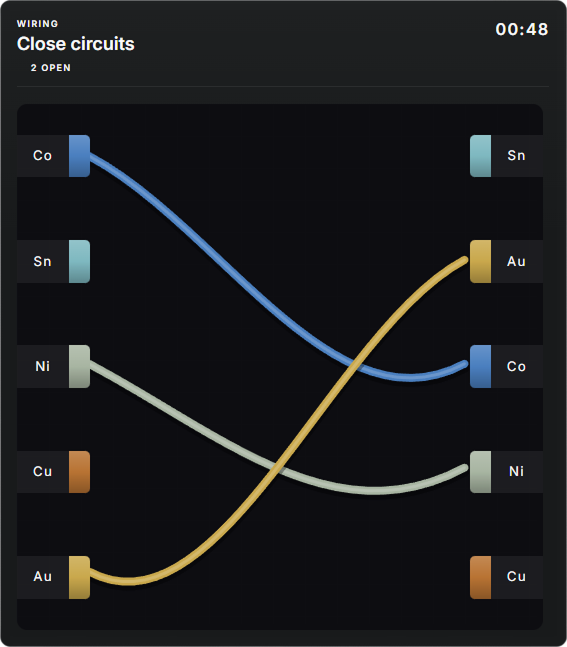Click the left Co blue terminal
Viewport: 567px width, 647px height.
pyautogui.click(x=79, y=156)
